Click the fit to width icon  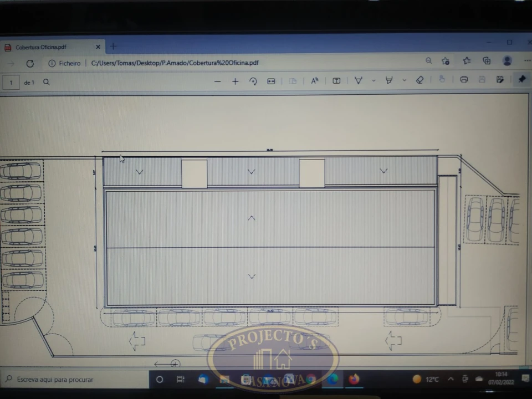[271, 81]
